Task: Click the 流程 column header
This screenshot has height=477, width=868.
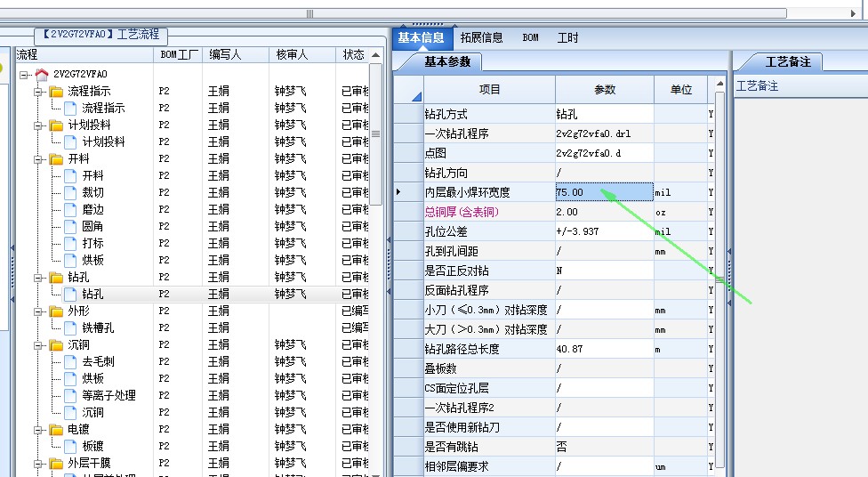Action: coord(84,54)
